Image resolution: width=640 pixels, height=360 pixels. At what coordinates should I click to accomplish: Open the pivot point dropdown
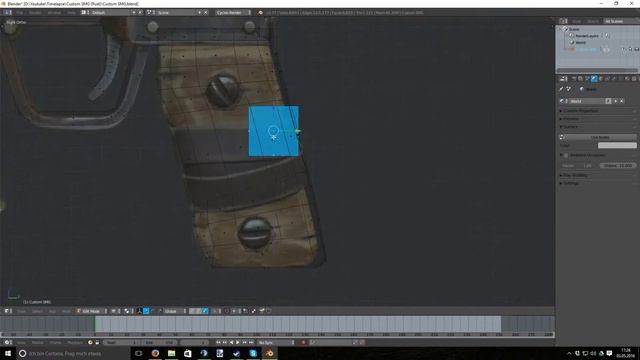(129, 311)
